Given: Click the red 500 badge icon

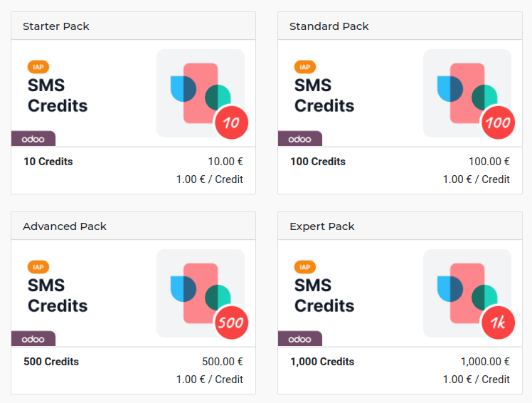Looking at the screenshot, I should point(231,323).
